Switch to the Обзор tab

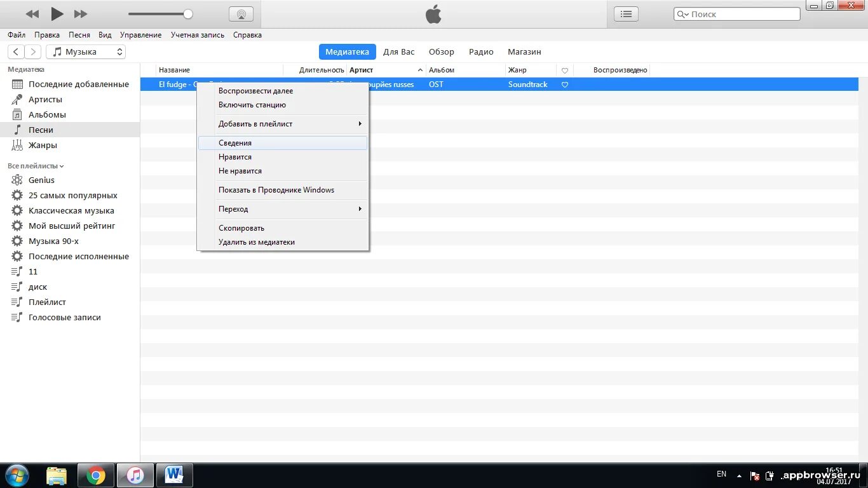(442, 52)
